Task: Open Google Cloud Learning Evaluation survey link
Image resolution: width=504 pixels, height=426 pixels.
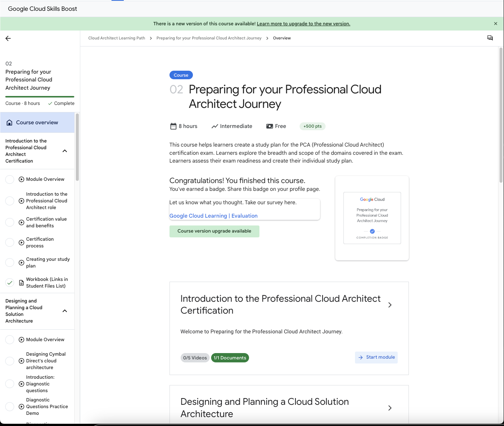Action: [x=213, y=216]
